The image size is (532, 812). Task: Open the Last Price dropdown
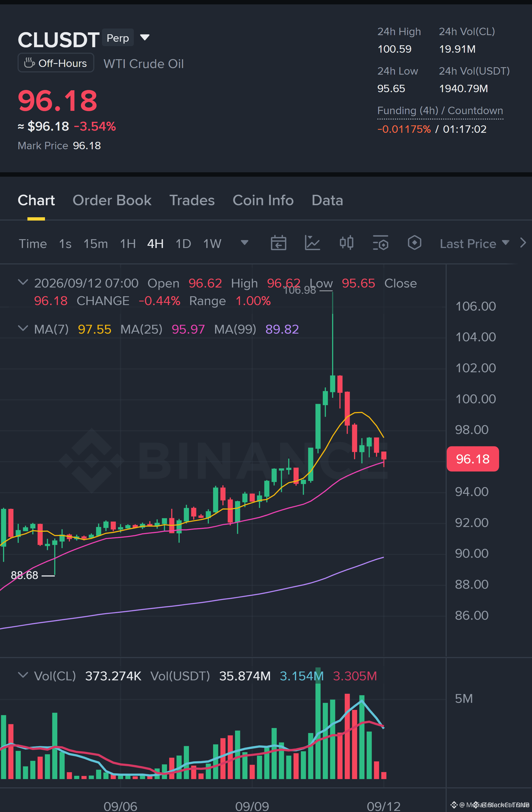474,244
